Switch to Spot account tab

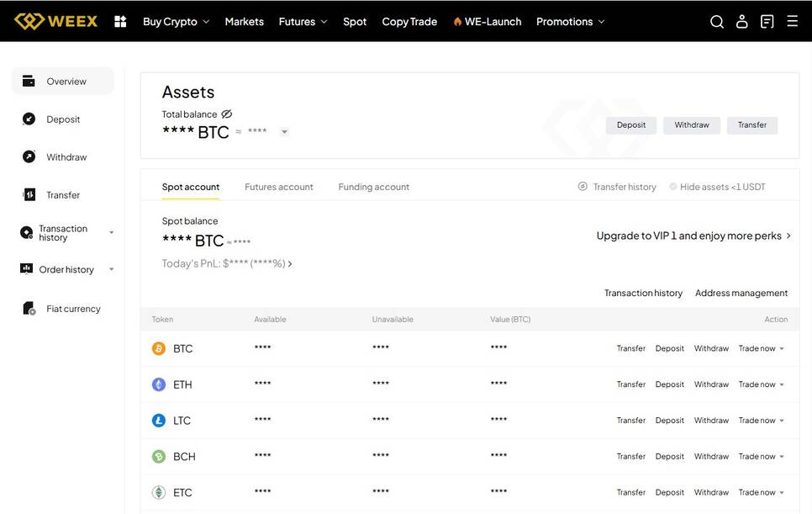191,187
